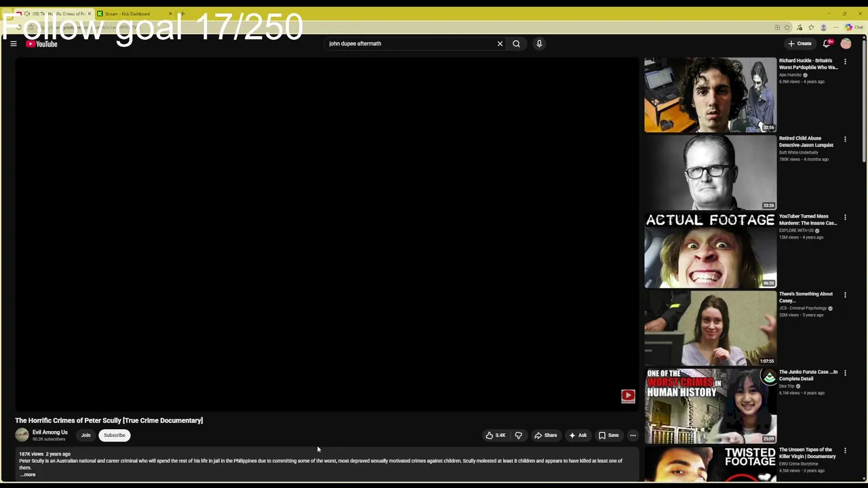Screen dimensions: 868x488
Task: Close the YouTube Horrific Crimes tab
Action: 89,14
